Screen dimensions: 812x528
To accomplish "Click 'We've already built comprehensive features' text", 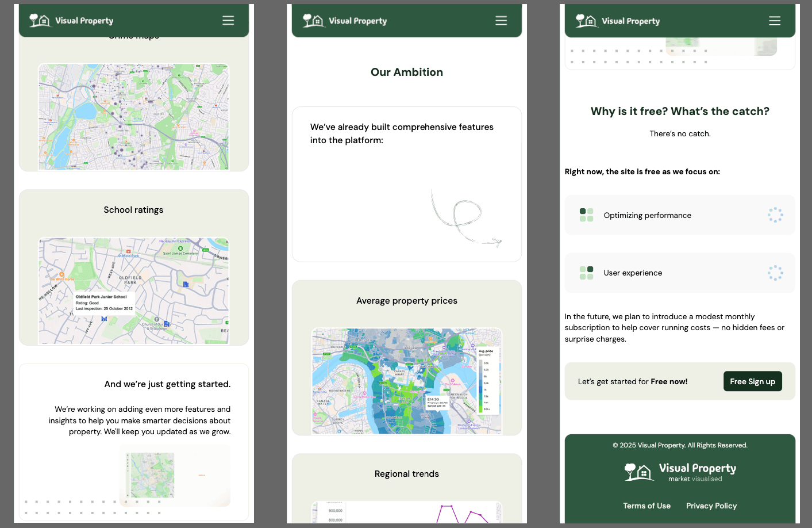I will [402, 133].
